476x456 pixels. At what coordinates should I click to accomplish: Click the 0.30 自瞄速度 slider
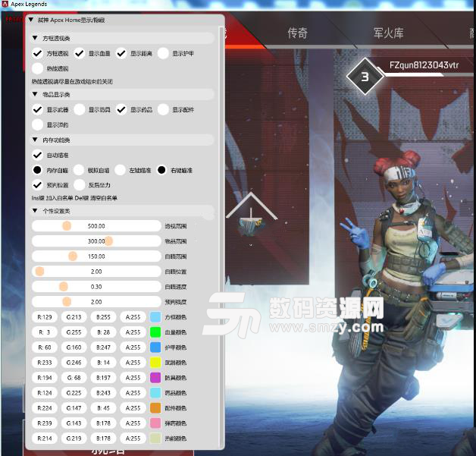(x=96, y=287)
